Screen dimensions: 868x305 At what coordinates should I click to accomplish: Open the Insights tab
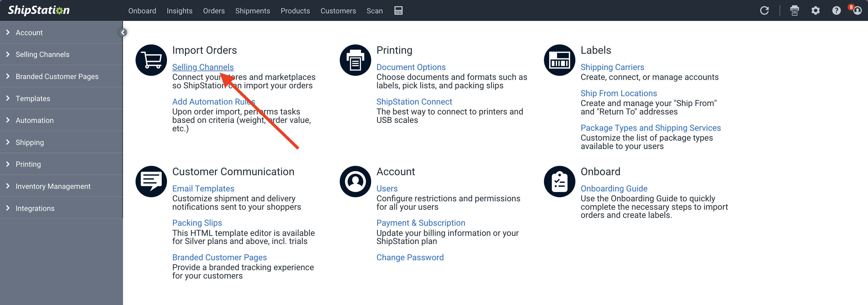point(179,11)
